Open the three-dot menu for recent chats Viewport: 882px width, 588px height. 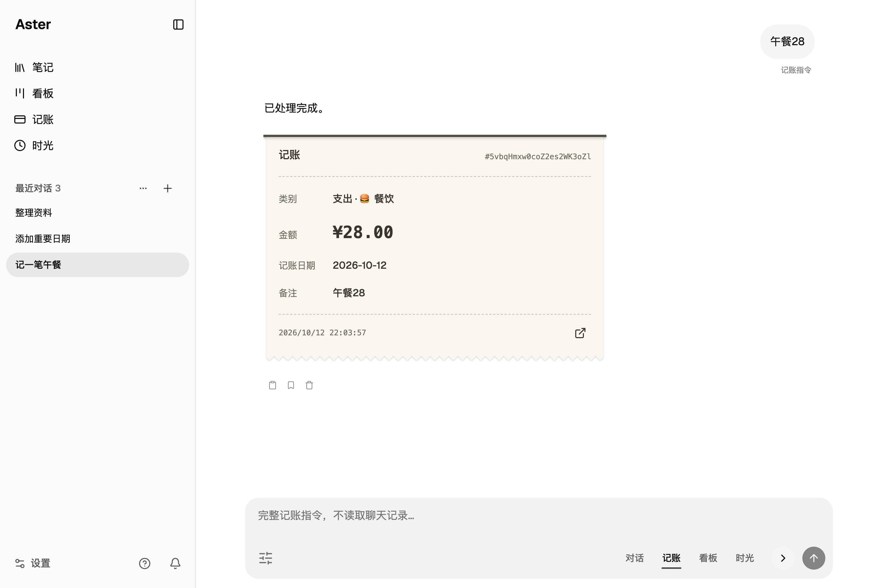coord(143,188)
